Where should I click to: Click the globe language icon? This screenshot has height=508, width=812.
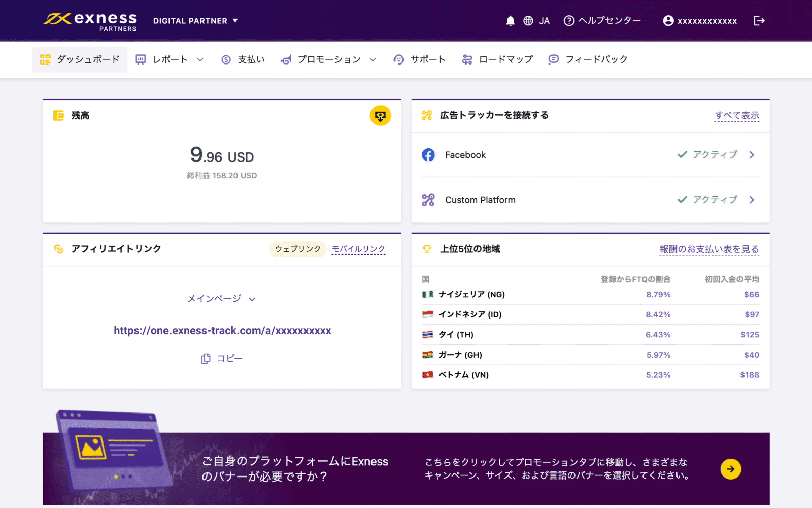click(528, 21)
